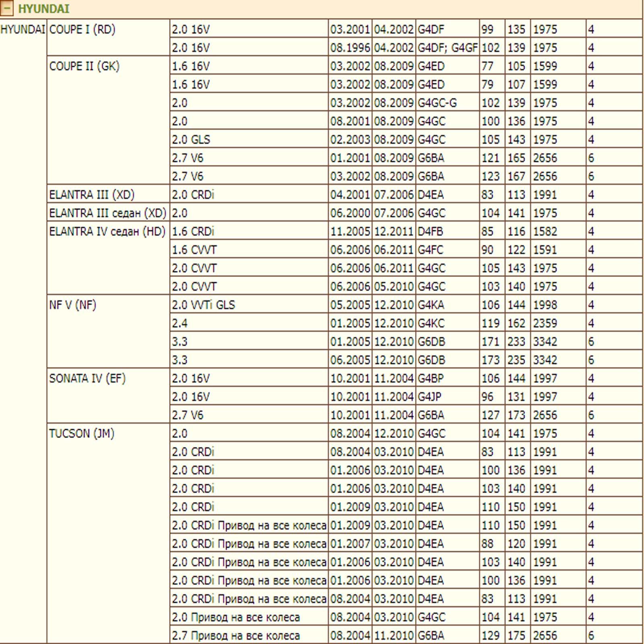Click the D4FB engine code cell
Image resolution: width=644 pixels, height=644 pixels.
(x=430, y=231)
